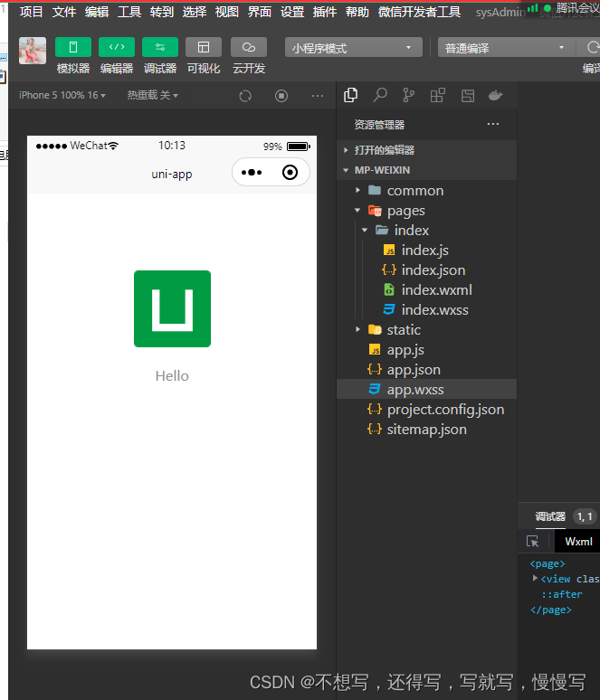Viewport: 600px width, 700px height.
Task: Select the 调试器 tab in the bottom panel
Action: tap(550, 516)
